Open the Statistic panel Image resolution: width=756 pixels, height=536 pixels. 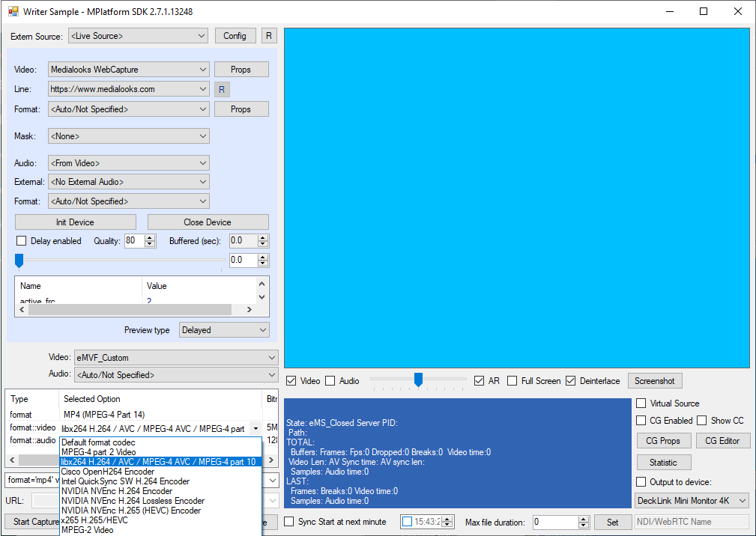(663, 462)
